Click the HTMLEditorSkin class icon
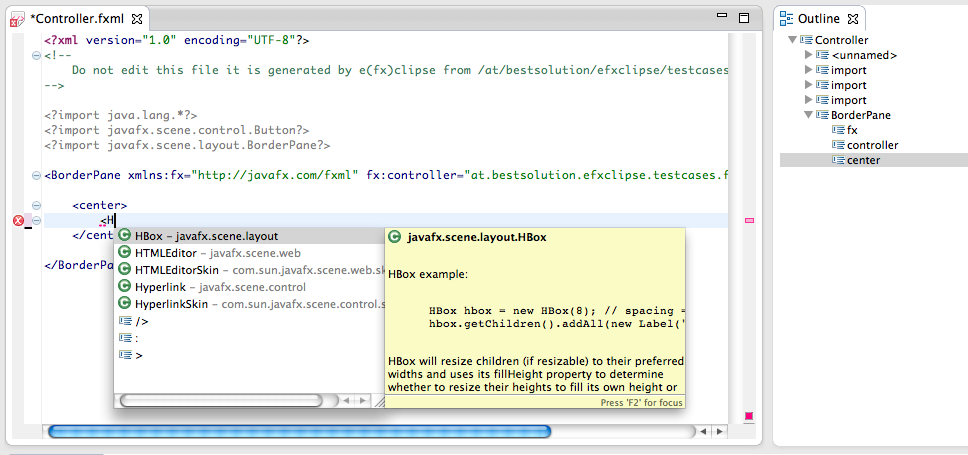Screen dimensions: 968x455 tap(125, 270)
